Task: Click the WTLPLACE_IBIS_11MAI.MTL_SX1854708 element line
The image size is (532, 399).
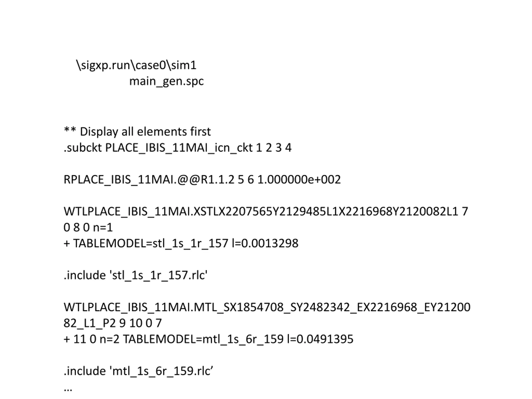Action: [267, 307]
